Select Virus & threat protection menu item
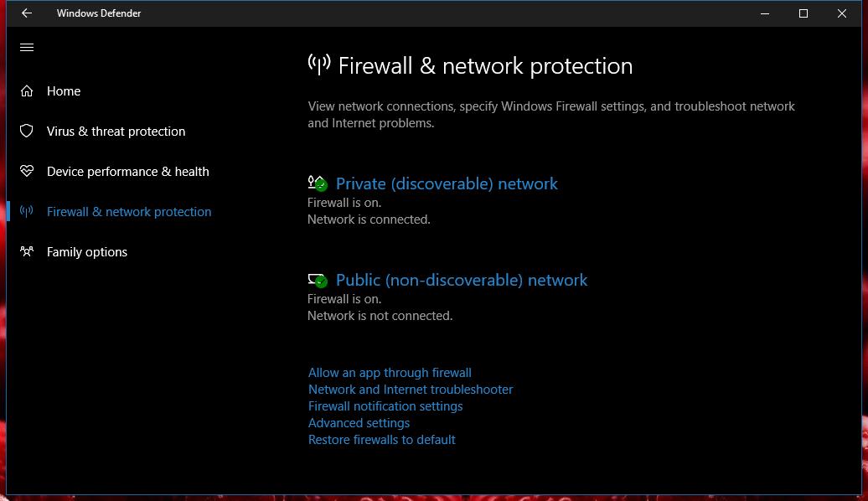 [x=116, y=132]
